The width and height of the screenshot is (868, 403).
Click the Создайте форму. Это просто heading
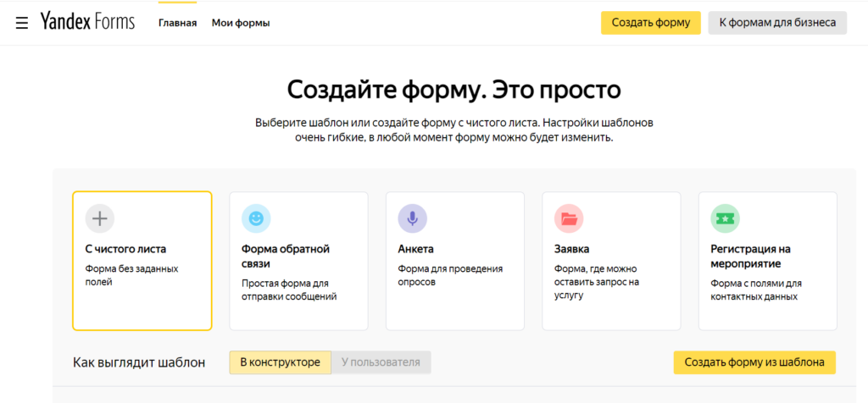[x=453, y=90]
